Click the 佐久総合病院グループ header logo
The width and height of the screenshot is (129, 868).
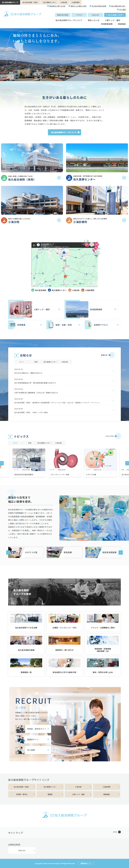pyautogui.click(x=23, y=14)
